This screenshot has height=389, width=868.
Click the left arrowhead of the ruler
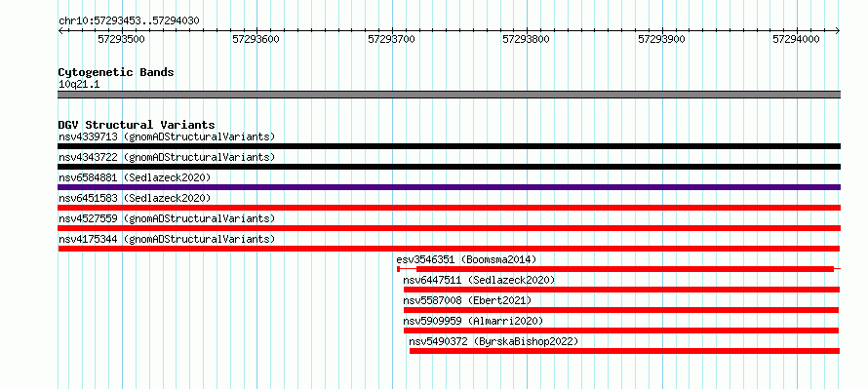[x=60, y=31]
